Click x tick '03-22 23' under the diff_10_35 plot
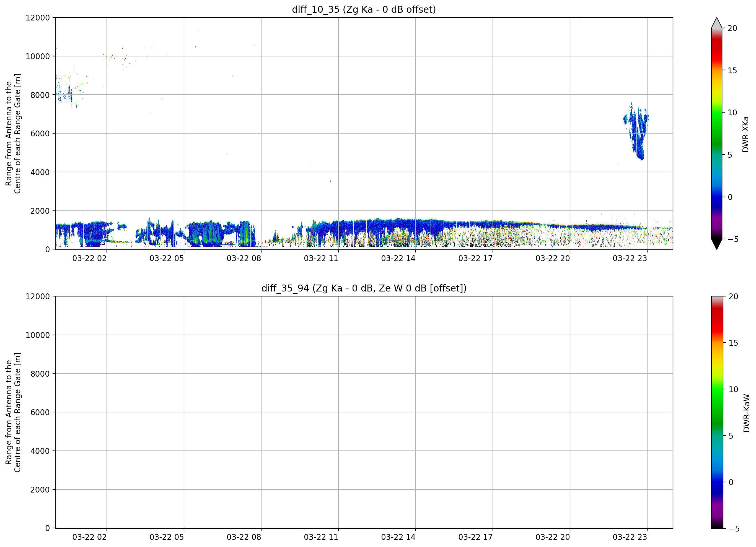 point(630,259)
